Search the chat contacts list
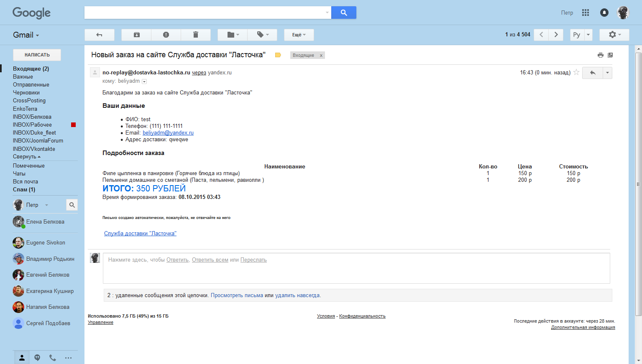 72,205
